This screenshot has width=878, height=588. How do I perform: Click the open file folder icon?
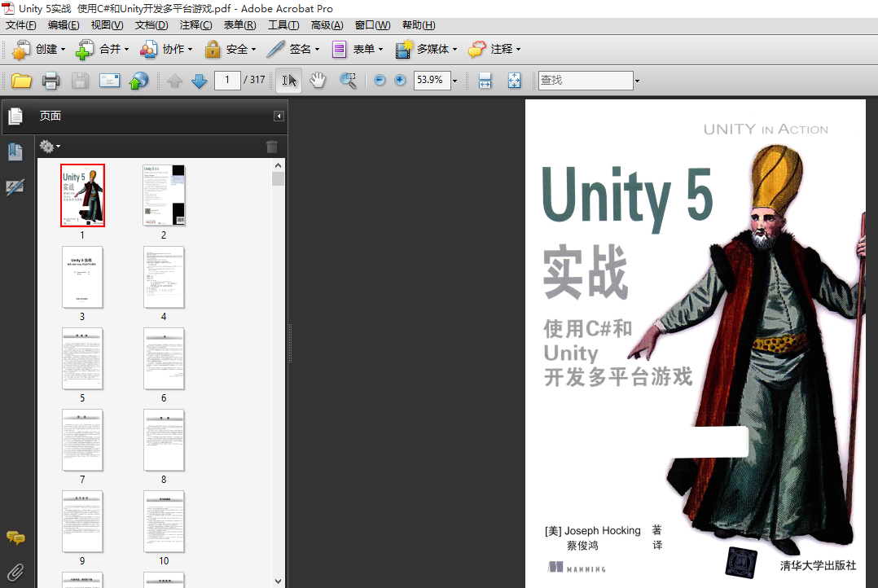[21, 81]
